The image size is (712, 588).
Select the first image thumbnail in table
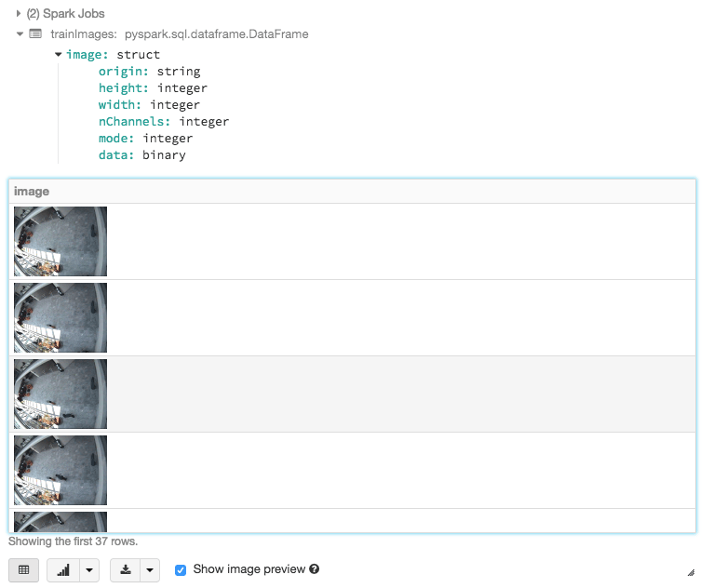tap(60, 241)
